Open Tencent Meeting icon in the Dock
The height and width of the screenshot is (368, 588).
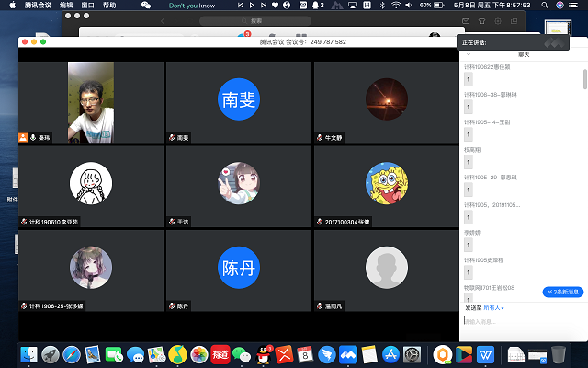click(347, 353)
